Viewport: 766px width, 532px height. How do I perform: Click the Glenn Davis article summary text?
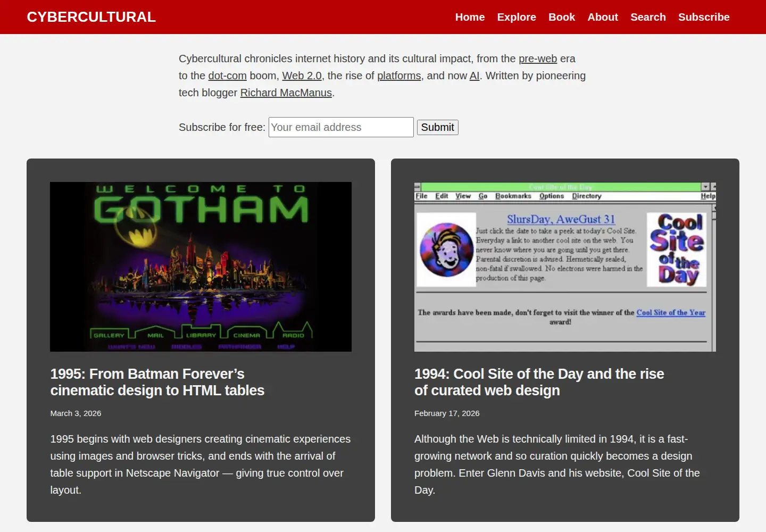pyautogui.click(x=557, y=464)
